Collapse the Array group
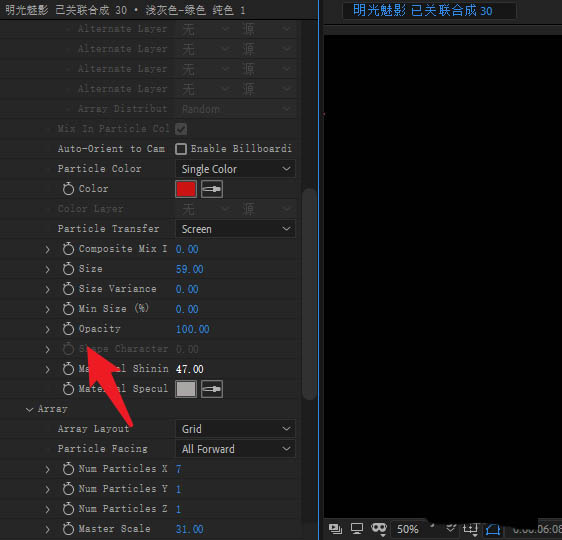Image resolution: width=562 pixels, height=540 pixels. pyautogui.click(x=29, y=409)
